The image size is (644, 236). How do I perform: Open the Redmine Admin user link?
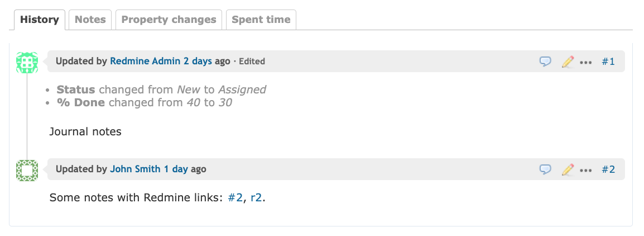pyautogui.click(x=145, y=62)
